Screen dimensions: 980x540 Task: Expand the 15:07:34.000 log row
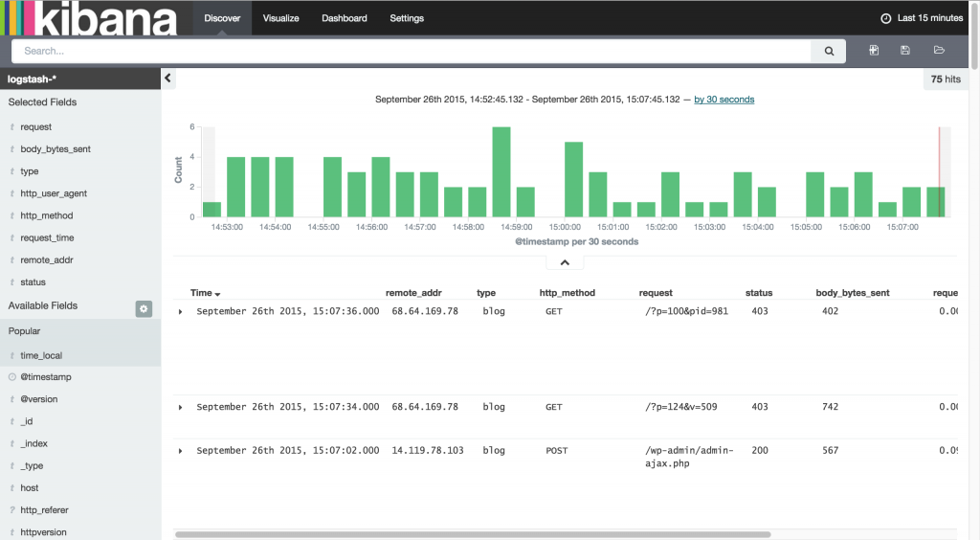pos(181,407)
